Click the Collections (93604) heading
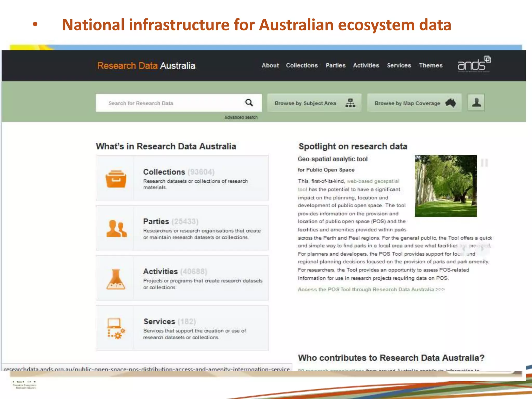 point(179,172)
